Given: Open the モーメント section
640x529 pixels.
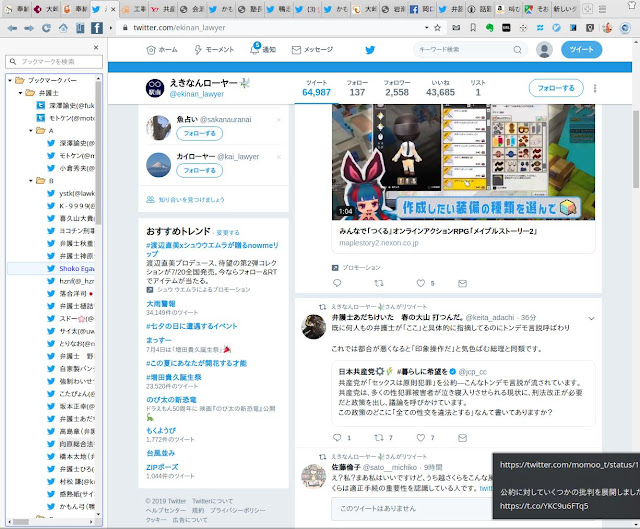Looking at the screenshot, I should pyautogui.click(x=214, y=50).
